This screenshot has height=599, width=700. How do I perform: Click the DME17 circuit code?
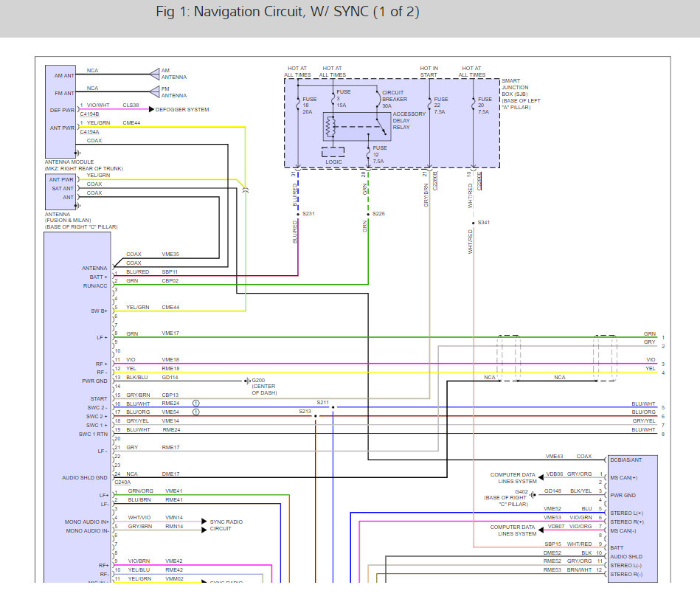coord(170,474)
